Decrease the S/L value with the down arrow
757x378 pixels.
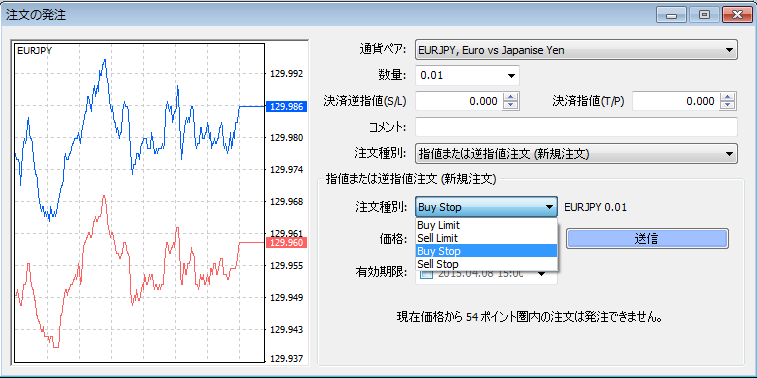[x=511, y=105]
